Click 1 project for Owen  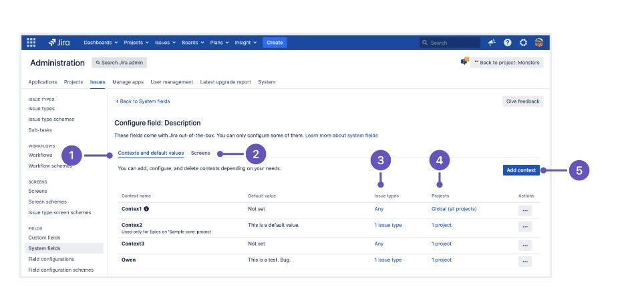(442, 260)
